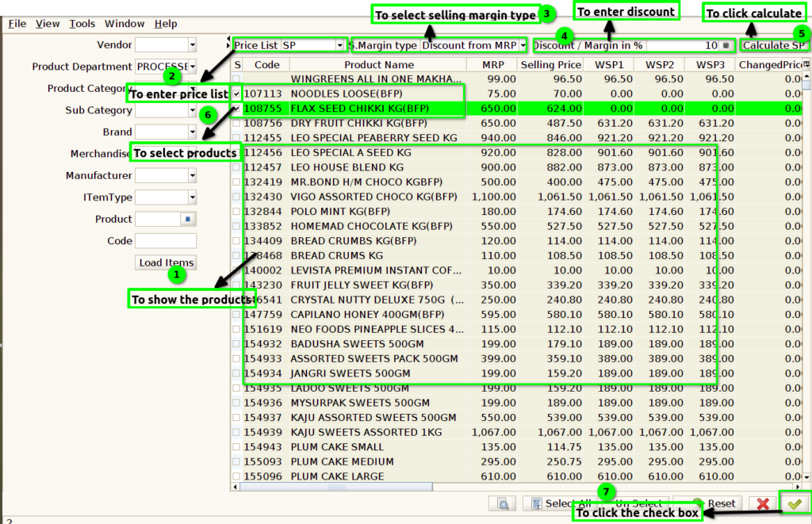Click the WSP1 column header
Screen dimensions: 812x524
[609, 65]
